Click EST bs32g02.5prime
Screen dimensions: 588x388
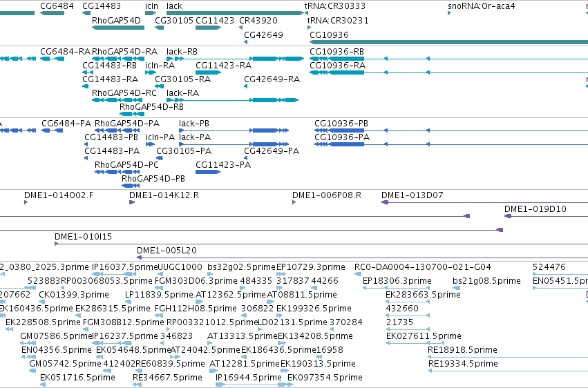pyautogui.click(x=242, y=267)
